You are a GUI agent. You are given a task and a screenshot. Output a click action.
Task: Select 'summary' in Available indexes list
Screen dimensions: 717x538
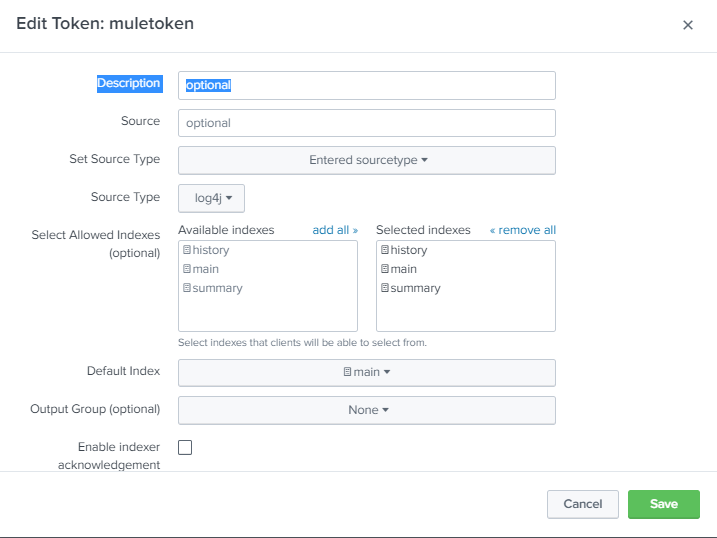click(218, 288)
